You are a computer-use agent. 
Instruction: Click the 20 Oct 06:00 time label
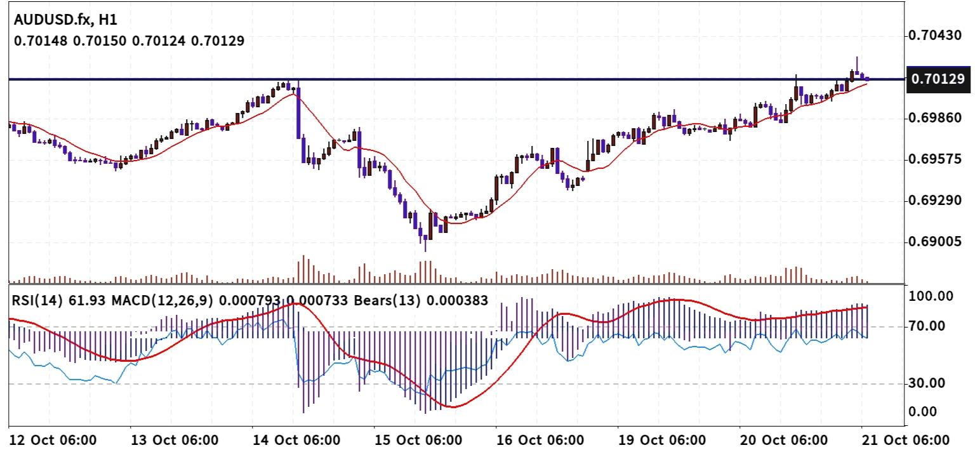coord(784,440)
